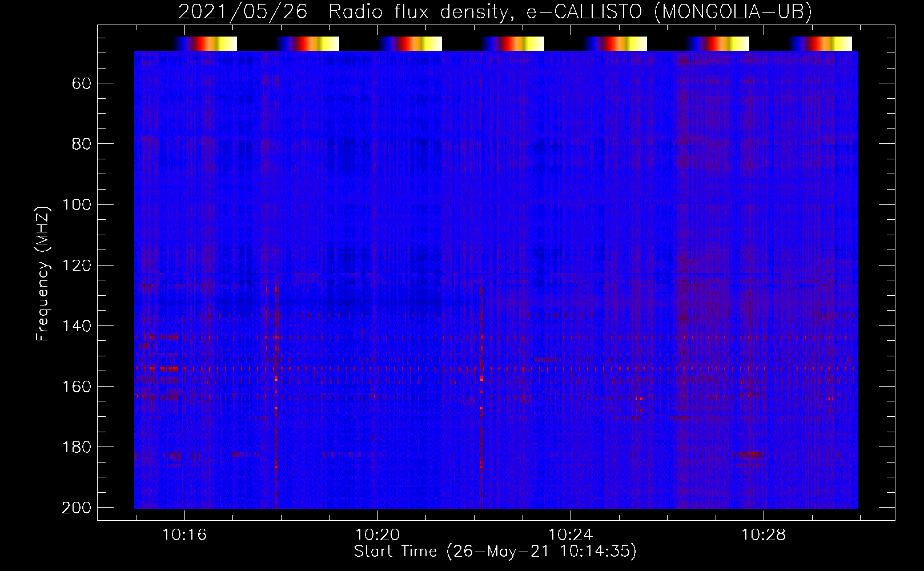Click the 10:24 time tick label

[571, 535]
